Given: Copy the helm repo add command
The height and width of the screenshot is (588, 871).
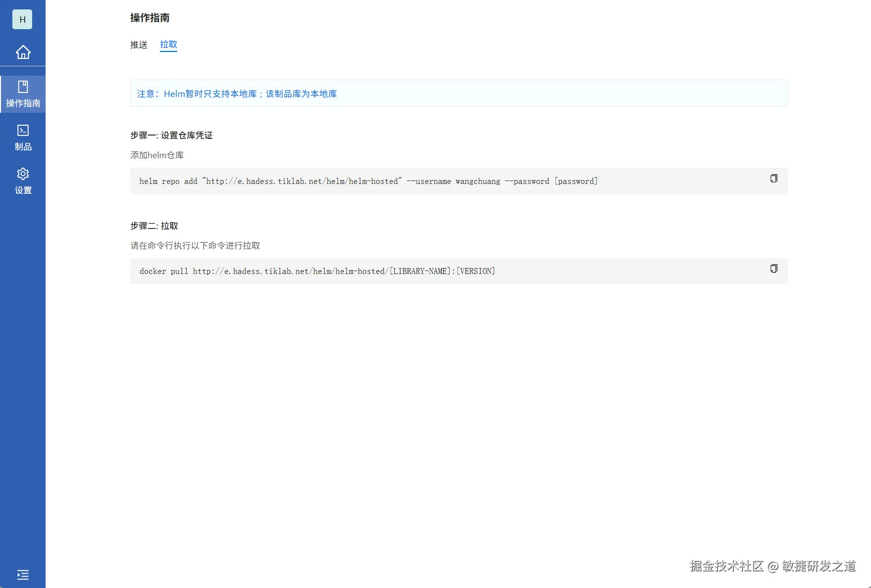Looking at the screenshot, I should [x=774, y=179].
